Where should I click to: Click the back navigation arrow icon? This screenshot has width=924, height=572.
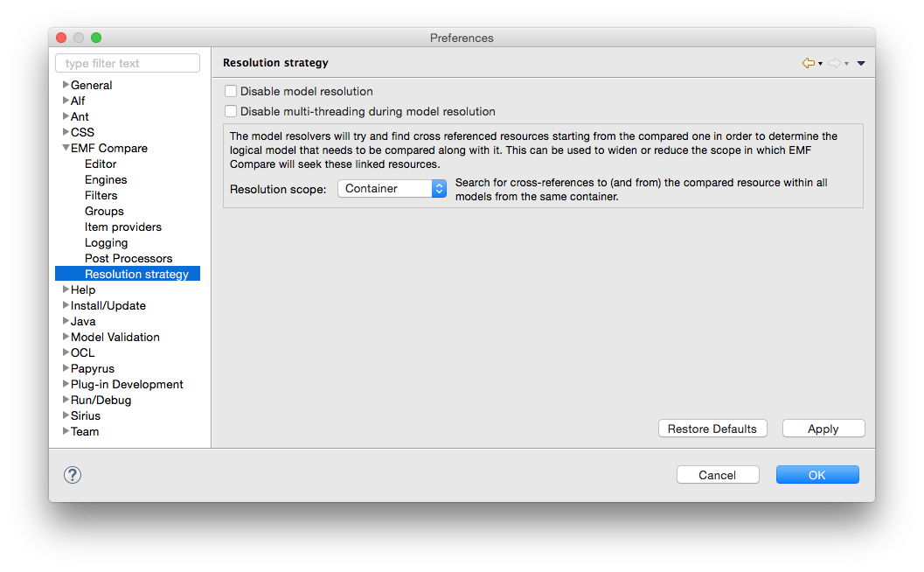tap(808, 63)
